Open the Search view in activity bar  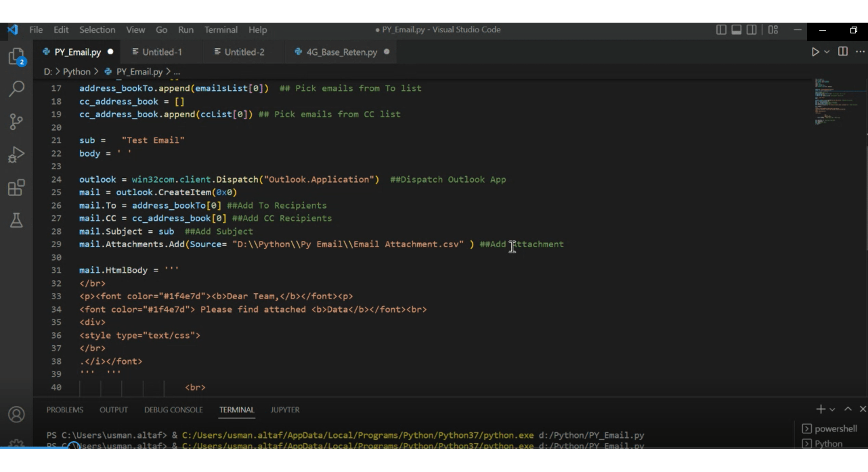[x=16, y=89]
